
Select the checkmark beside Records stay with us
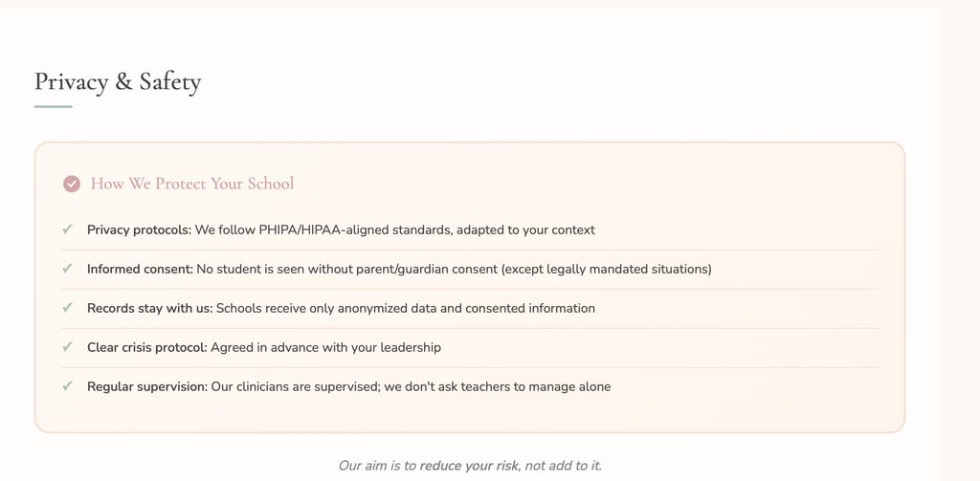(x=67, y=308)
